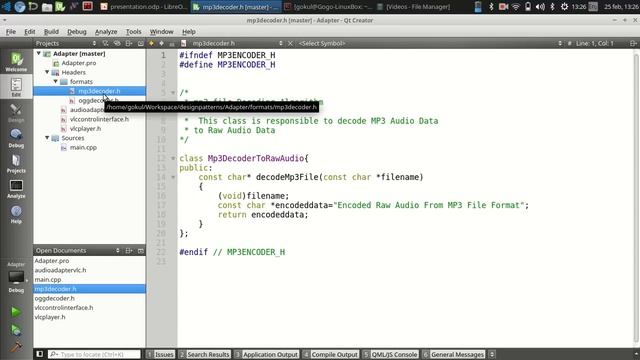640x360 pixels.
Task: Split the Open Documents pane
Action: tap(129, 251)
